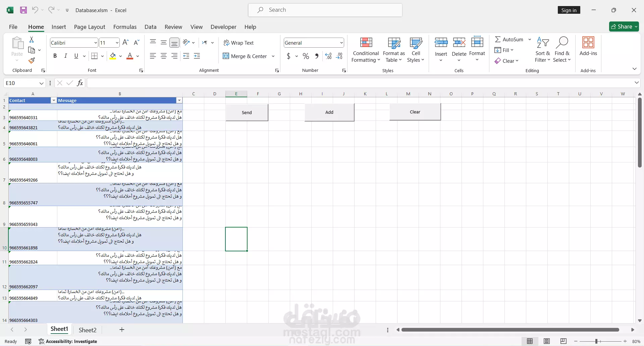Switch to Page Break Preview
This screenshot has width=644, height=346.
(x=563, y=341)
